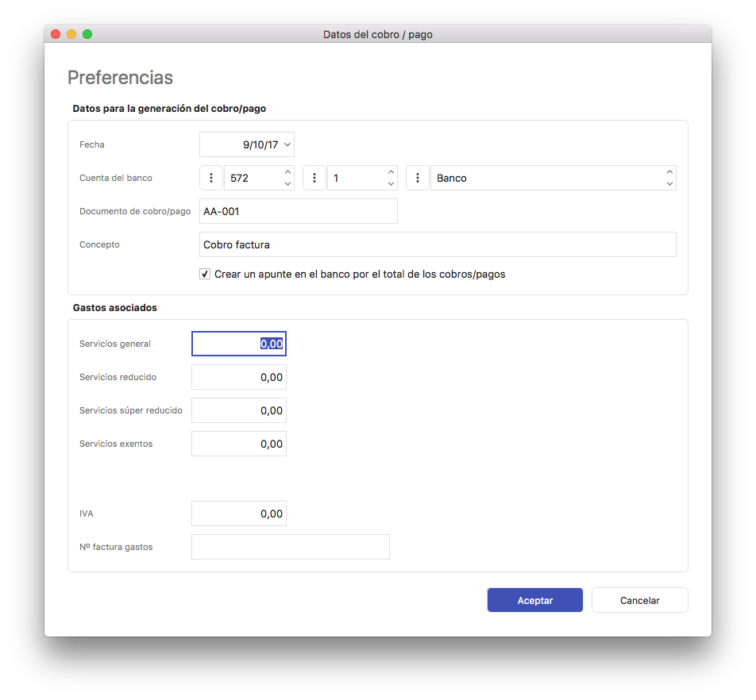Screen dimensions: 756x700
Task: Click the three-dot menu beside Banco field
Action: [x=418, y=178]
